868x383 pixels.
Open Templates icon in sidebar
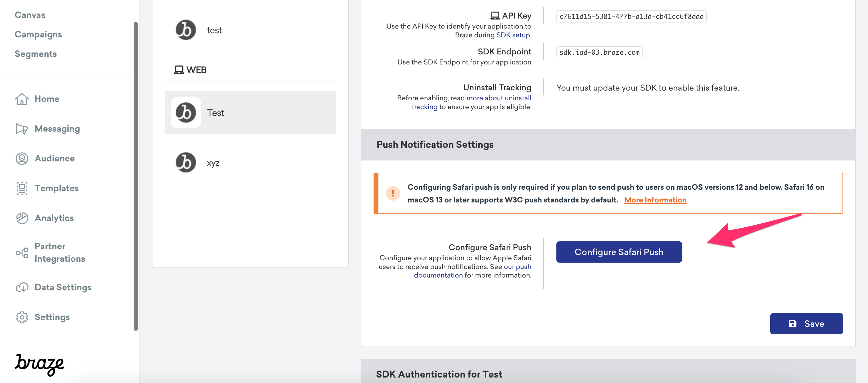pyautogui.click(x=22, y=188)
